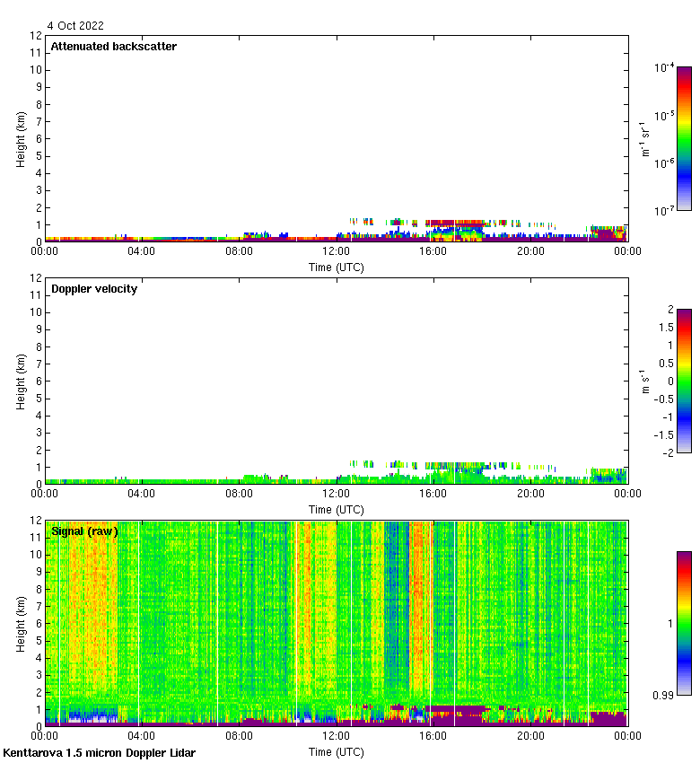This screenshot has width=700, height=763.
Task: Click the 12:00 tick label below Doppler velocity plot
Action: (337, 494)
